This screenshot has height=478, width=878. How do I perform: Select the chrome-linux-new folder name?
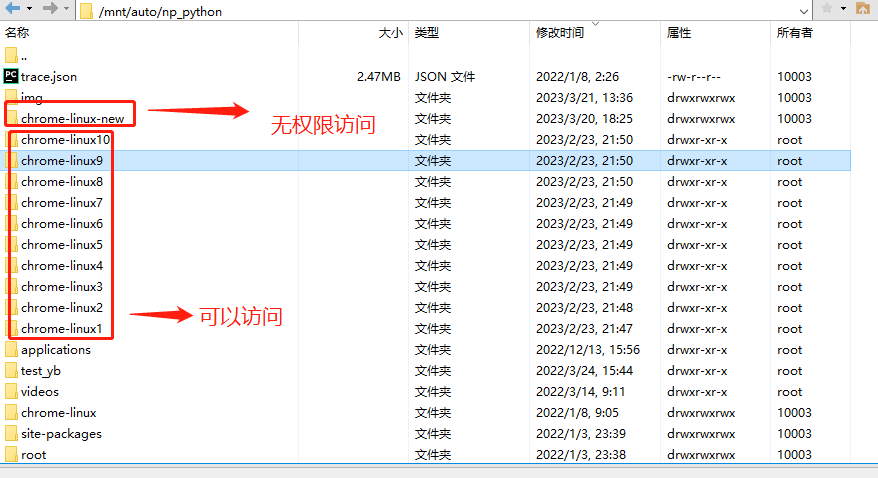pyautogui.click(x=73, y=119)
